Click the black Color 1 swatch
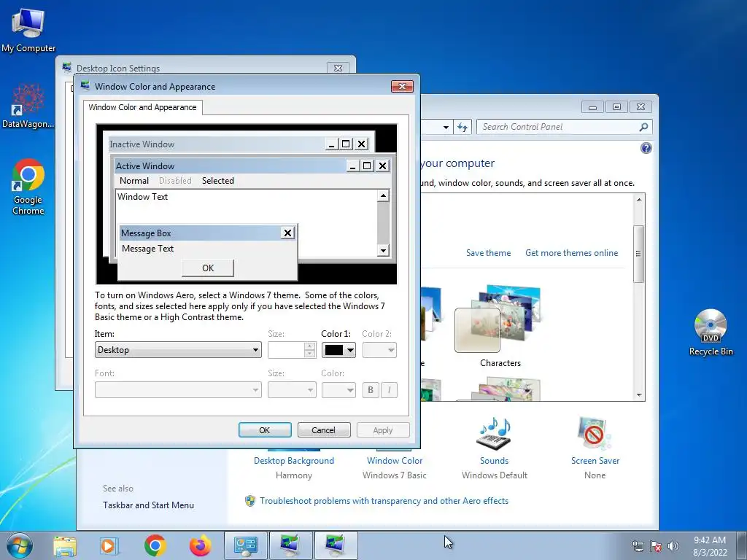 pyautogui.click(x=334, y=350)
